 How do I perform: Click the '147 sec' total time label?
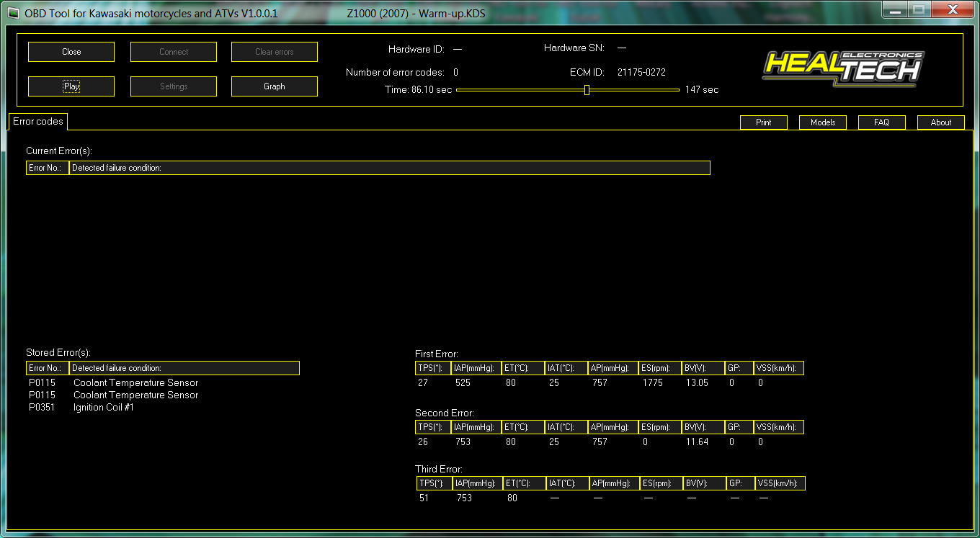pyautogui.click(x=702, y=90)
